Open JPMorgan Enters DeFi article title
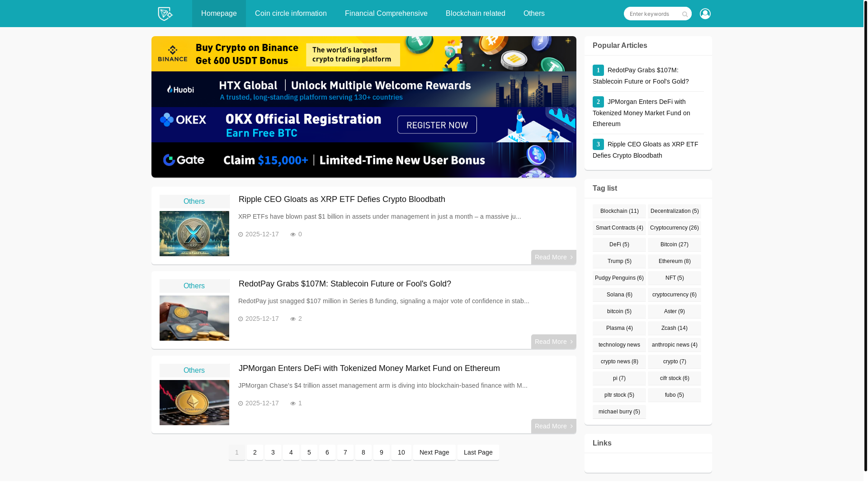The image size is (868, 488). coord(369,368)
